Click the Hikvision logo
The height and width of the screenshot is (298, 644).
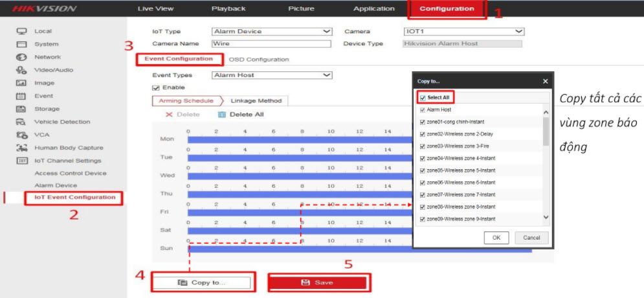[45, 8]
